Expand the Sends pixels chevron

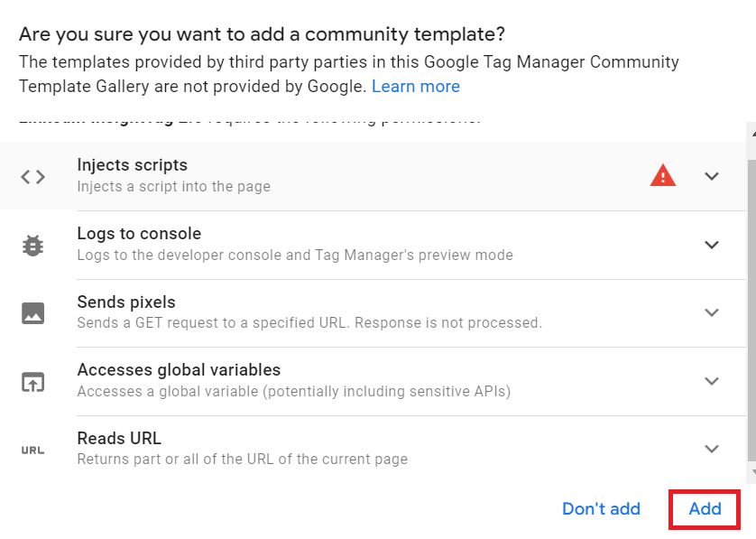coord(712,312)
